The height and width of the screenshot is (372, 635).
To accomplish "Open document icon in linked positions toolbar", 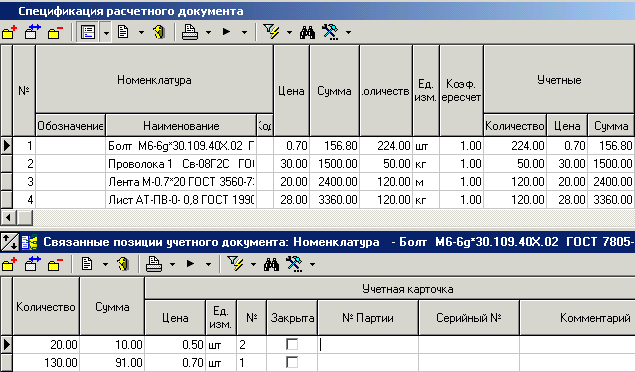I will [87, 264].
